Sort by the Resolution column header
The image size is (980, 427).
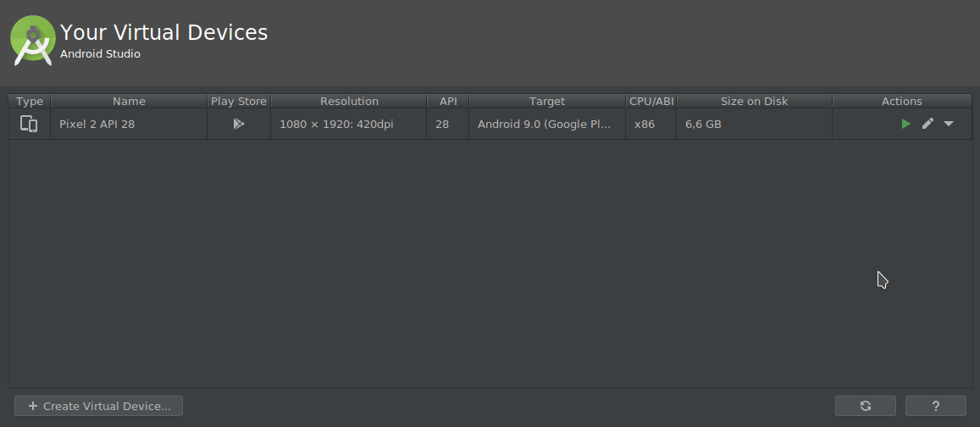[x=349, y=102]
